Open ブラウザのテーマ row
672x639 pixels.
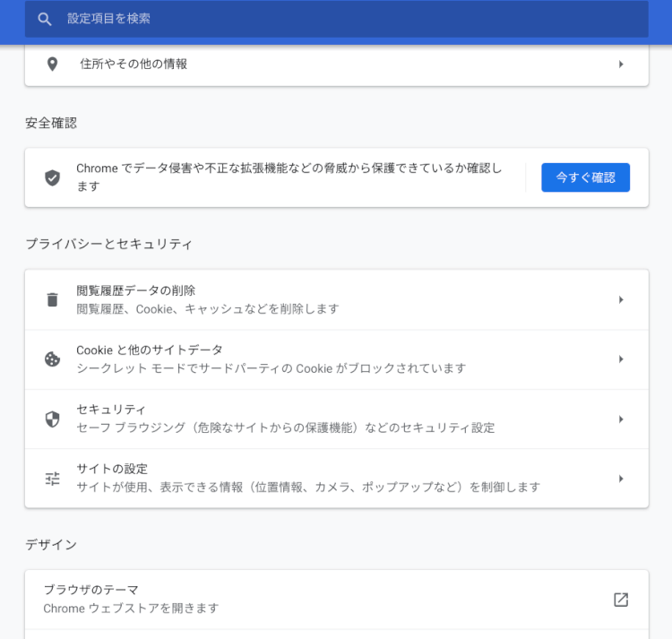coord(336,600)
